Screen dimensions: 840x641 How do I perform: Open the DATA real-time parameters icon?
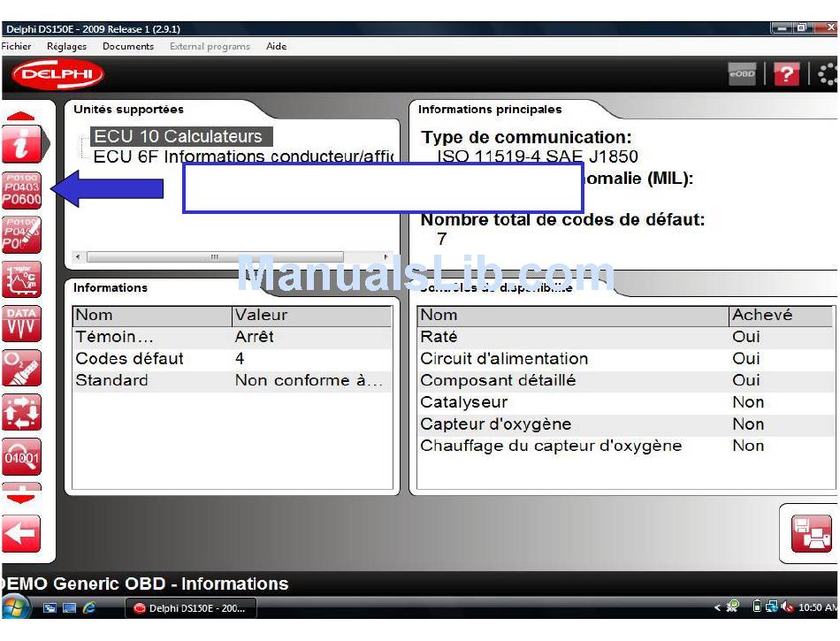[21, 324]
